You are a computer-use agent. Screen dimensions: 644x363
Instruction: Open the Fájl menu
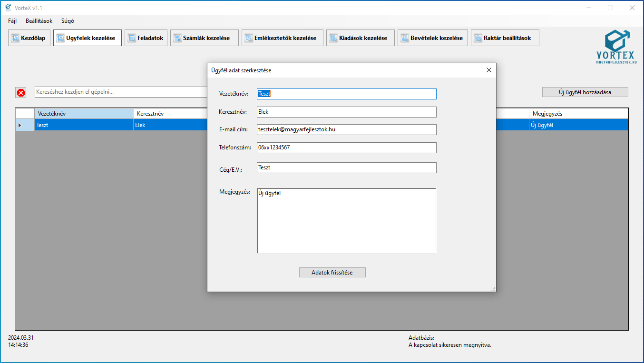12,21
